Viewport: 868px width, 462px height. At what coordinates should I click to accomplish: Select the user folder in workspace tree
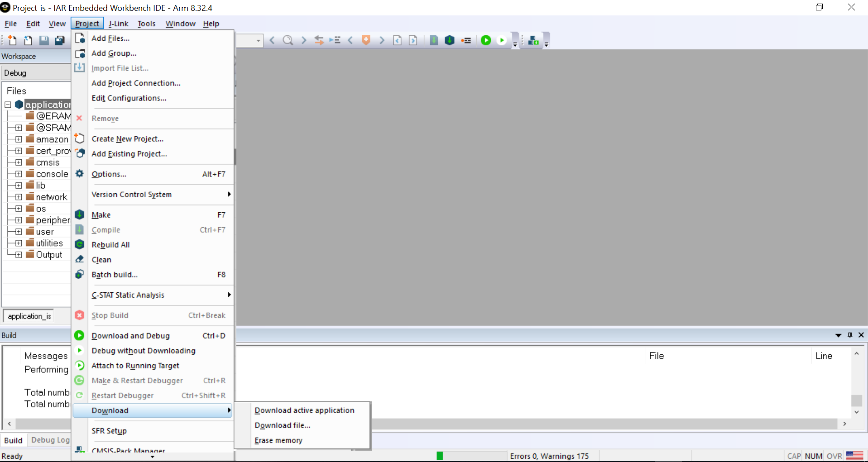click(45, 232)
